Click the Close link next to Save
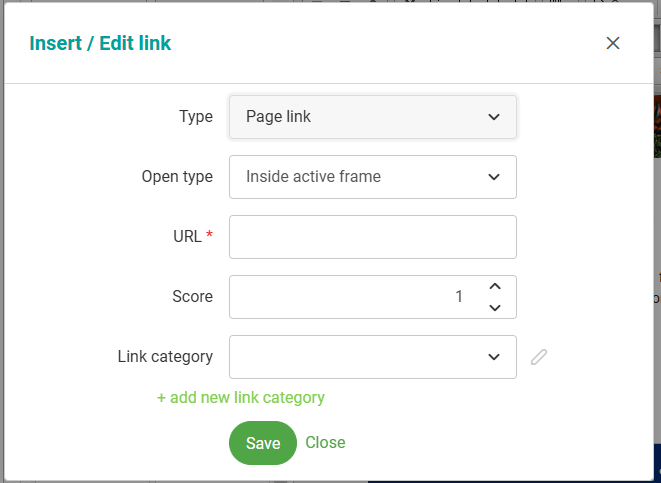Viewport: 661px width, 483px height. point(325,443)
